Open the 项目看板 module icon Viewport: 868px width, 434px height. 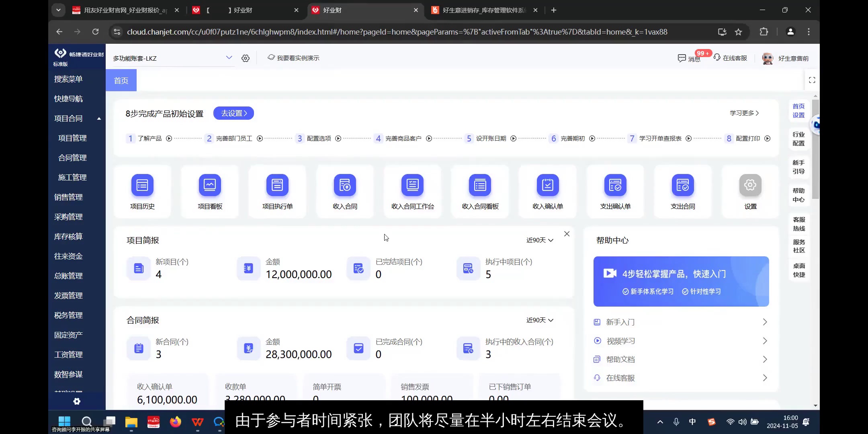(x=210, y=185)
